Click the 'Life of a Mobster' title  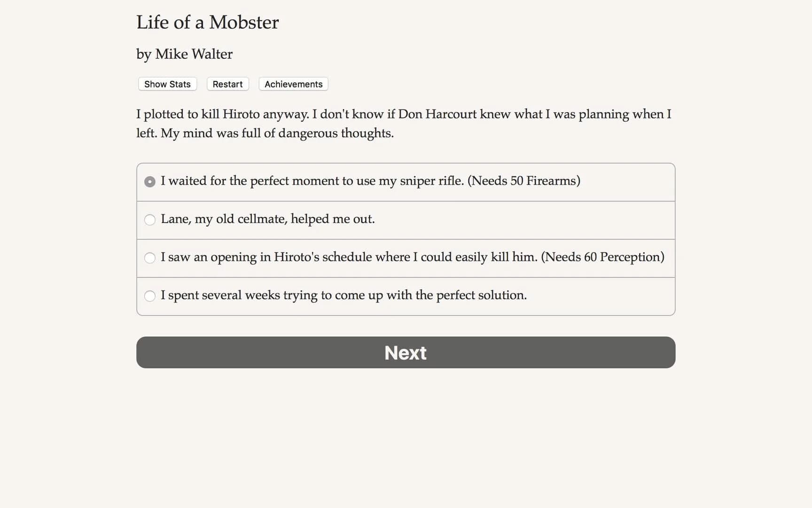207,22
